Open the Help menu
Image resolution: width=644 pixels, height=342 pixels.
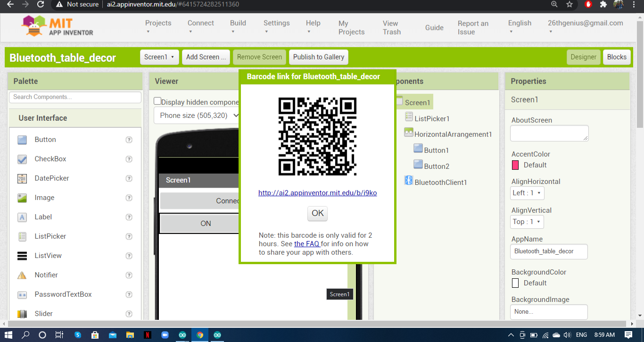click(313, 27)
